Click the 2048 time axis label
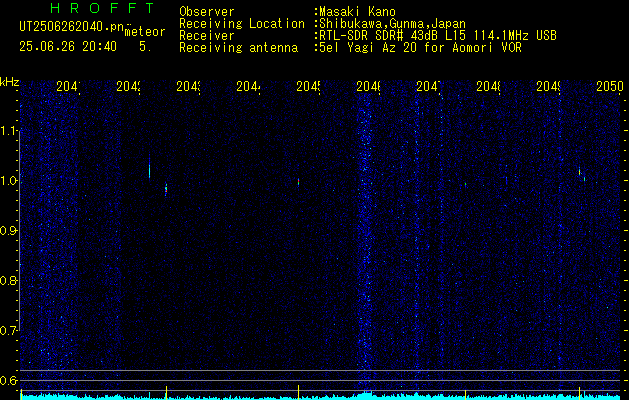 [488, 86]
